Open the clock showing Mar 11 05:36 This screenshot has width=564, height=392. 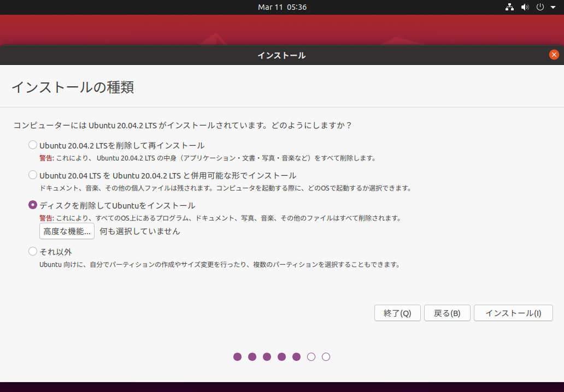282,7
